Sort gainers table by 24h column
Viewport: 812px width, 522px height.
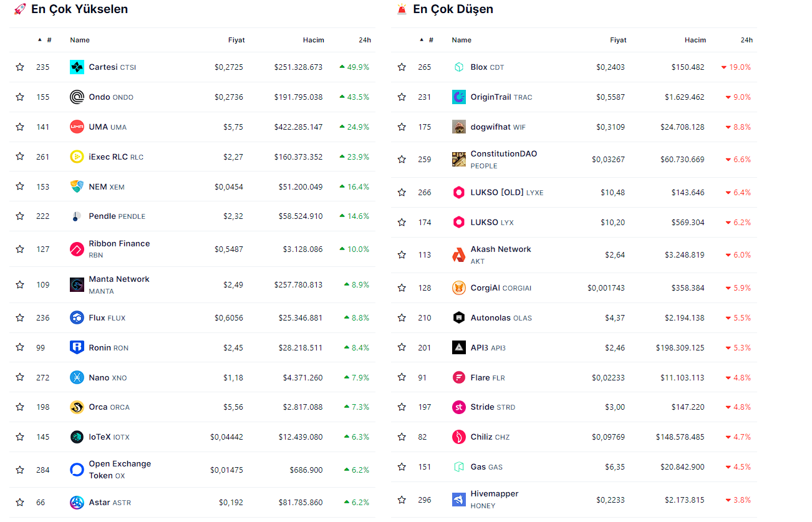pos(365,40)
